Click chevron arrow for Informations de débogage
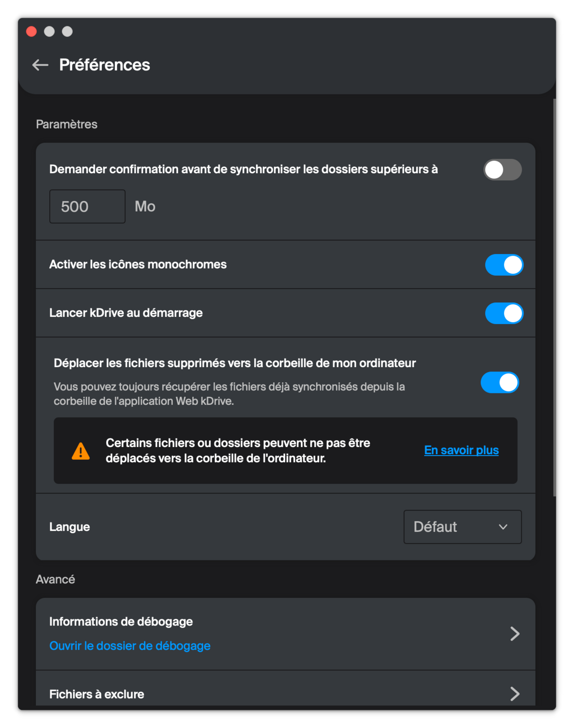 click(x=515, y=634)
